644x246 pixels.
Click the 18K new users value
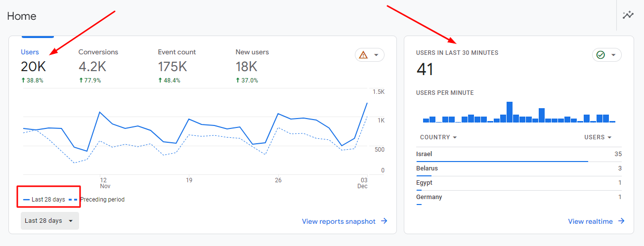(x=247, y=67)
